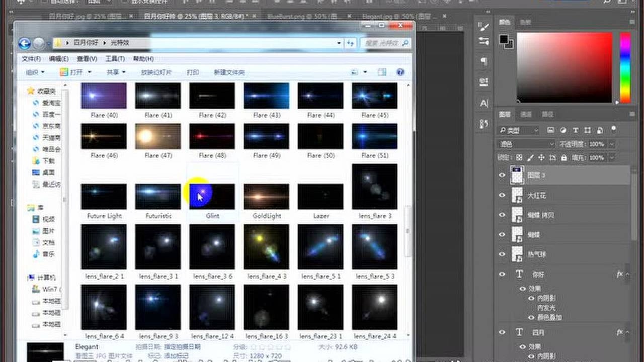Click the 新建文件夹 button
The width and height of the screenshot is (644, 362).
coord(229,72)
